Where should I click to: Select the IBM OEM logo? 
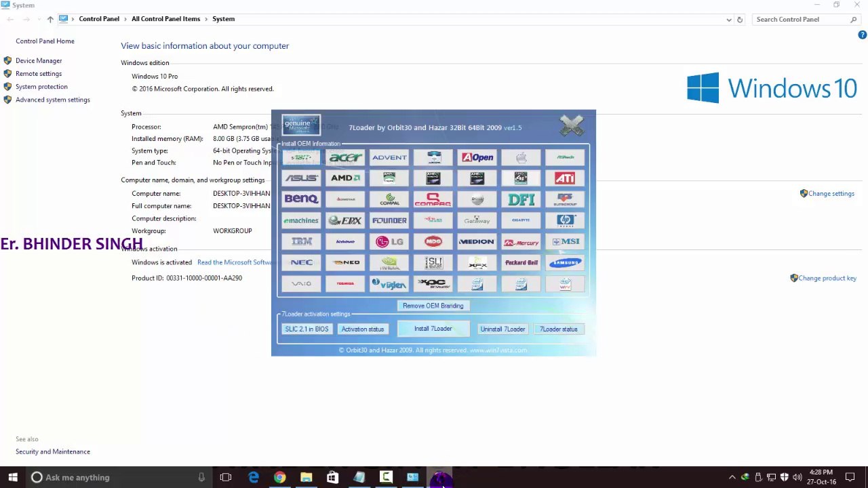(302, 241)
